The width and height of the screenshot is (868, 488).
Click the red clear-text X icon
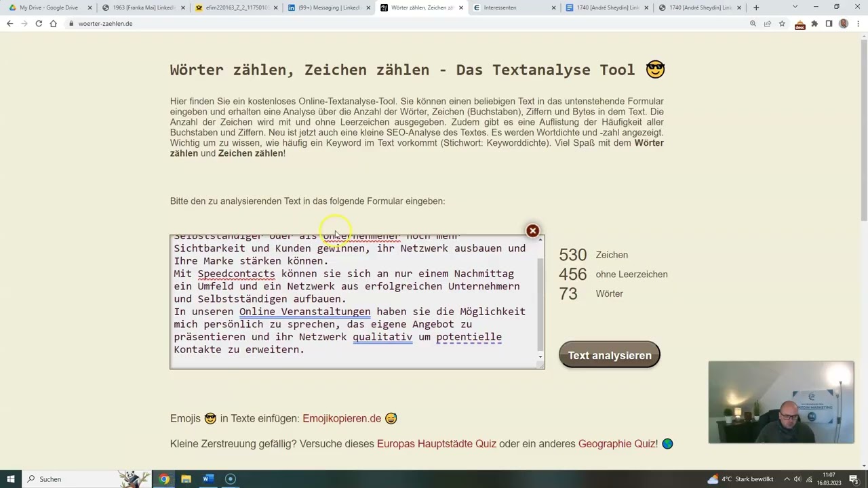pyautogui.click(x=532, y=231)
